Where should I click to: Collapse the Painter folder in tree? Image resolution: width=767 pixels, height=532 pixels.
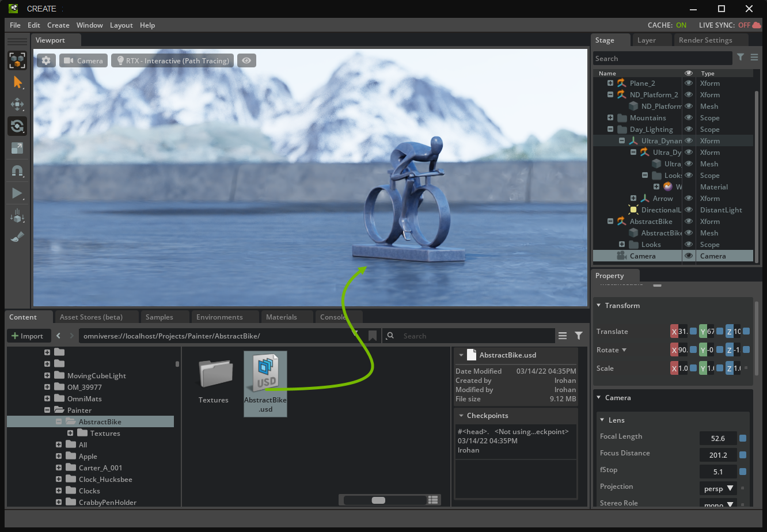point(47,411)
